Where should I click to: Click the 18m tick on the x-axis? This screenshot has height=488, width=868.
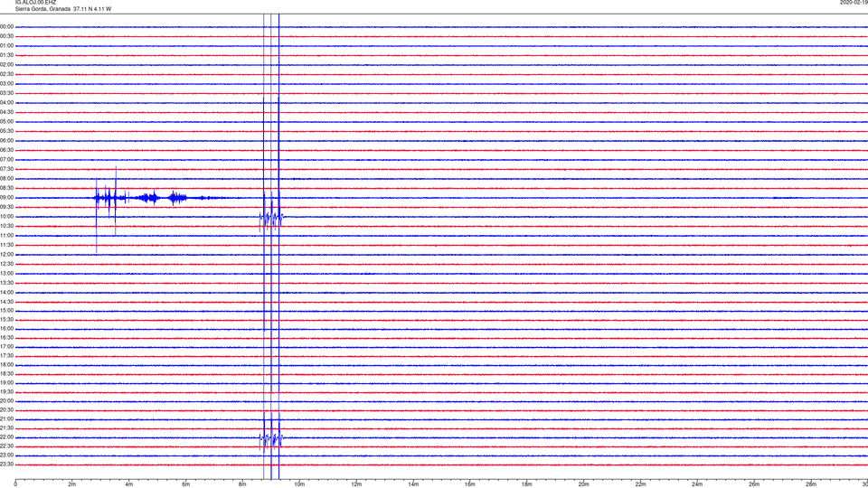526,484
